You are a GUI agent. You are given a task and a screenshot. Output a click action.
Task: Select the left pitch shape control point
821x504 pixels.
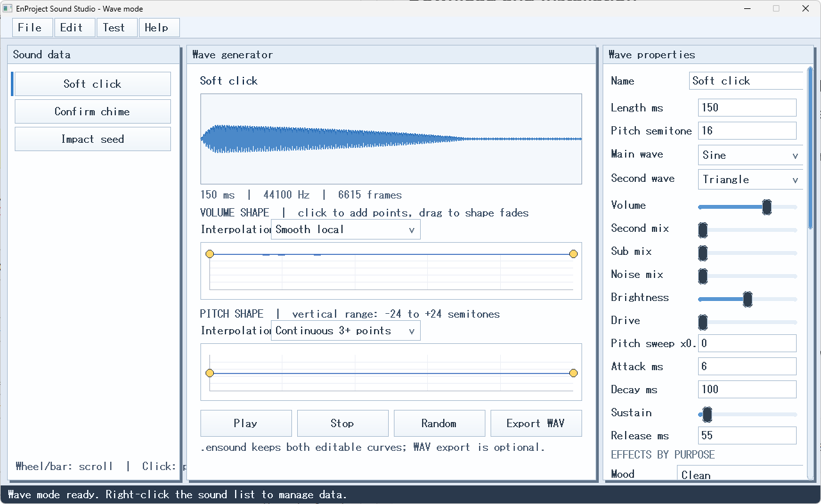pyautogui.click(x=209, y=373)
